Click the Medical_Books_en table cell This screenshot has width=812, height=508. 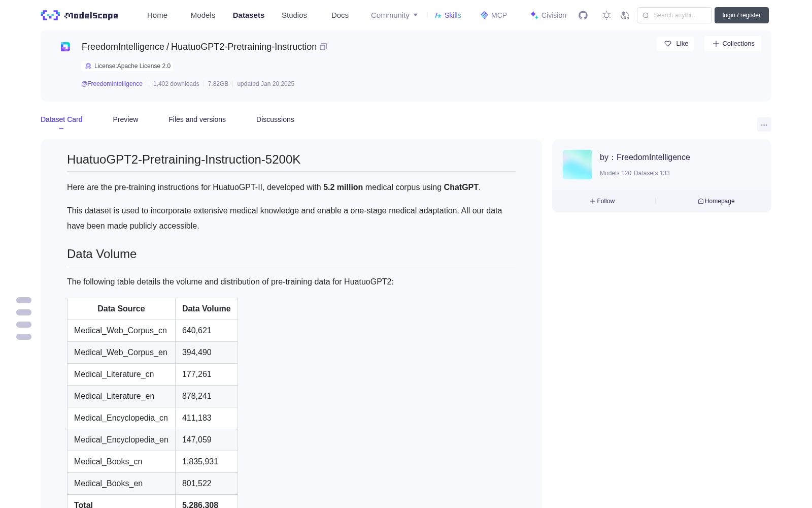121,484
